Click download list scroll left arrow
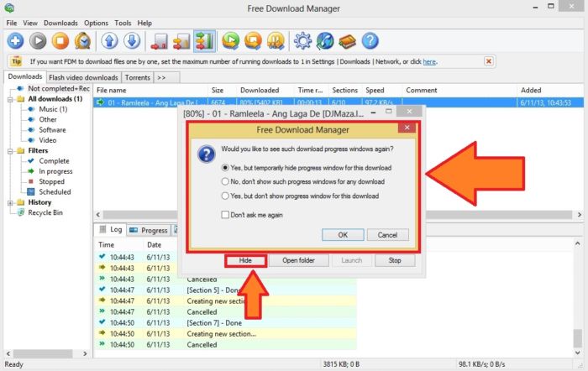Viewport: 588px width, 371px height. point(98,215)
